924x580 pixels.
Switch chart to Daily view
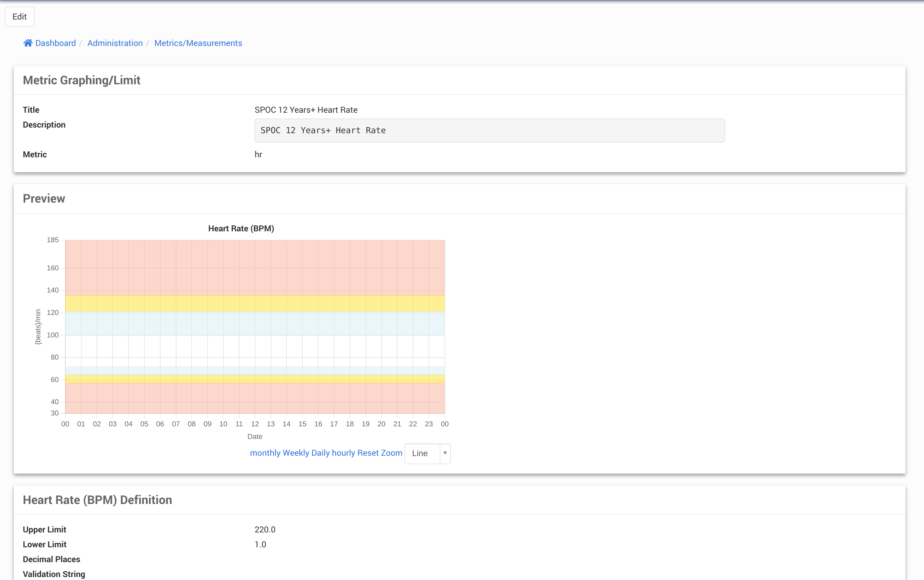click(x=320, y=453)
